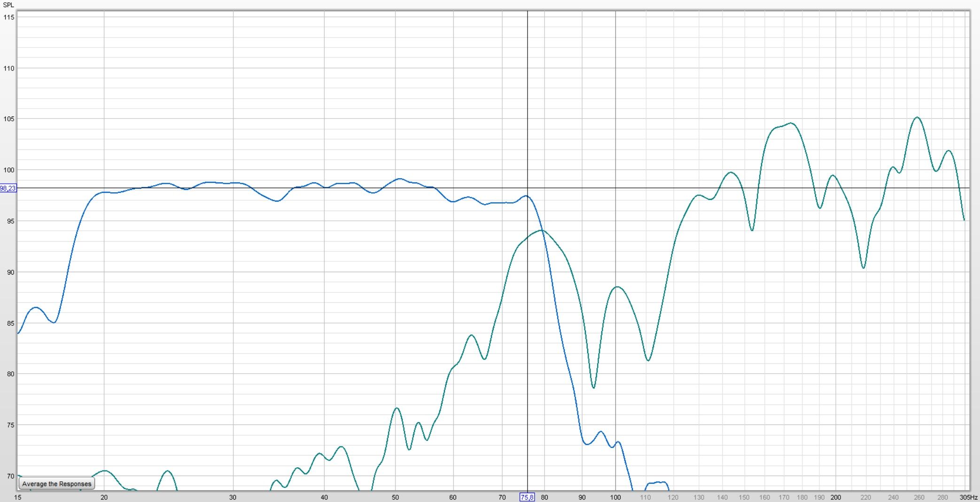Click the 260 frequency axis label
Screen dimensions: 980x502
click(919, 497)
